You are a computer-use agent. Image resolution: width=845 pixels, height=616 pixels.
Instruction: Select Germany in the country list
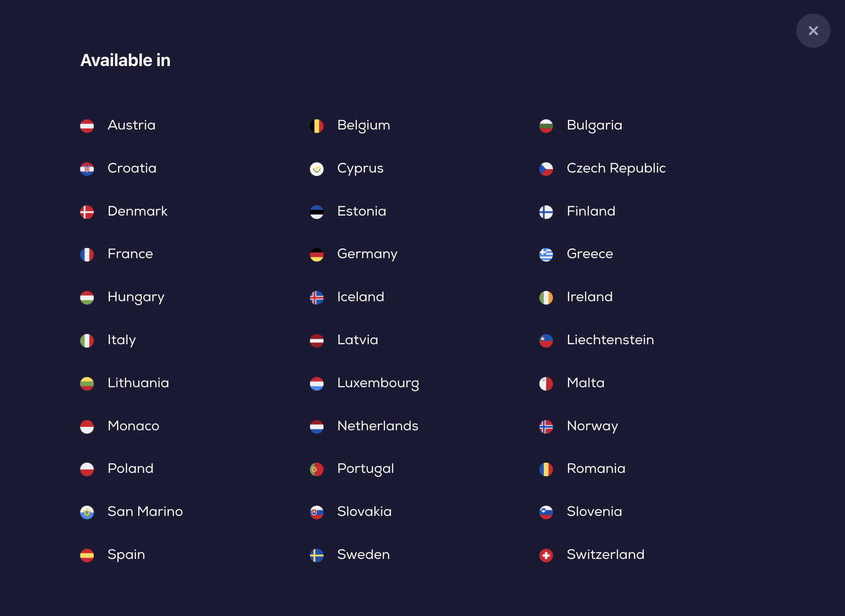[x=367, y=254]
